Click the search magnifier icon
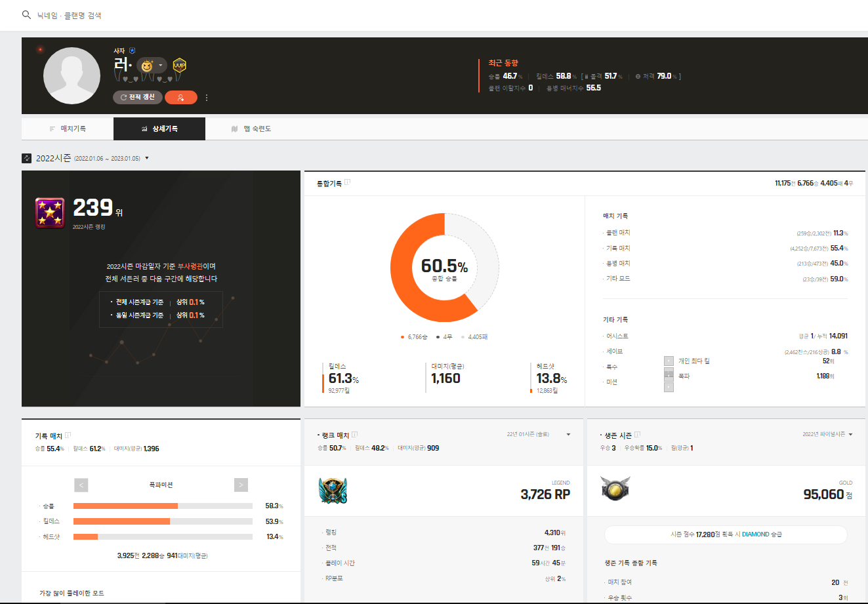Viewport: 868px width, 604px height. point(26,15)
